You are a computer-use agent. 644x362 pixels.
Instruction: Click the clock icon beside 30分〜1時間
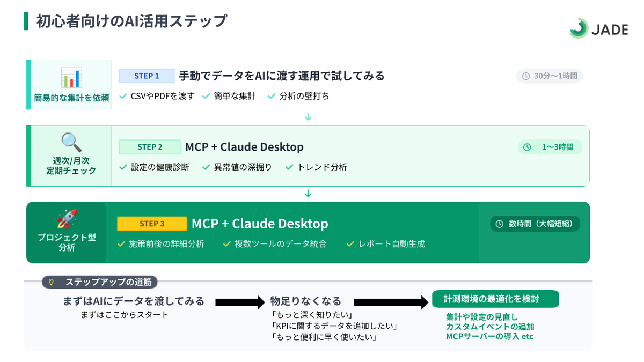[x=526, y=76]
